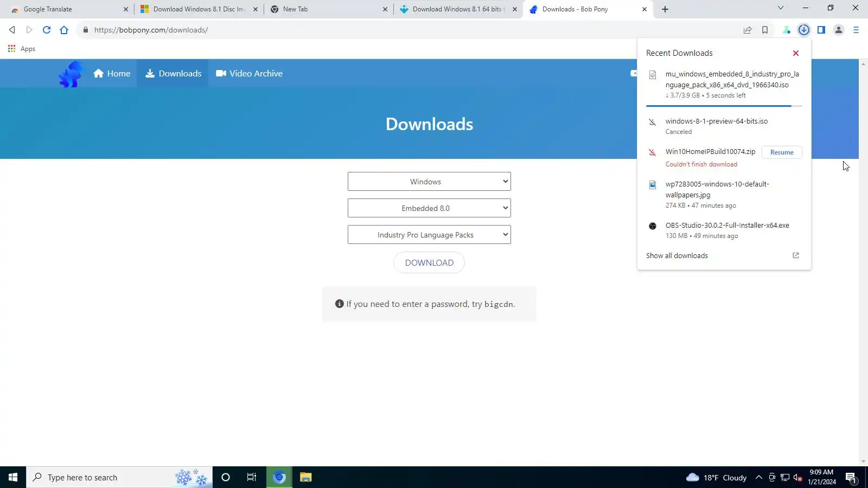This screenshot has width=868, height=488.
Task: Close the Recent Downloads popup
Action: click(796, 53)
